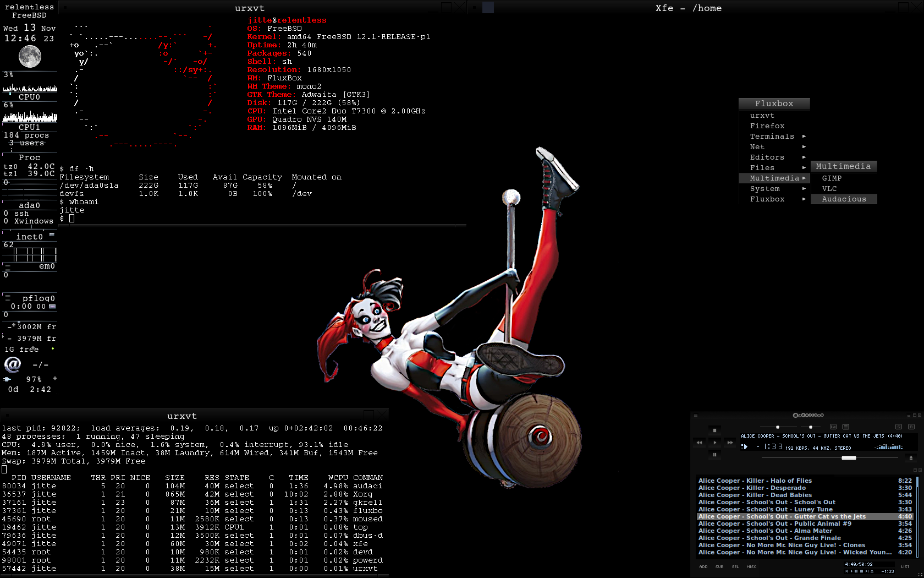Click the battery plug icon in gkrellm
924x578 pixels.
(8, 379)
